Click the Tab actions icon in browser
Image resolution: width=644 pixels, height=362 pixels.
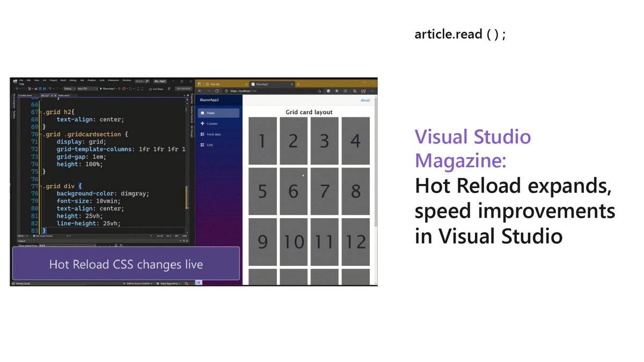click(x=199, y=84)
